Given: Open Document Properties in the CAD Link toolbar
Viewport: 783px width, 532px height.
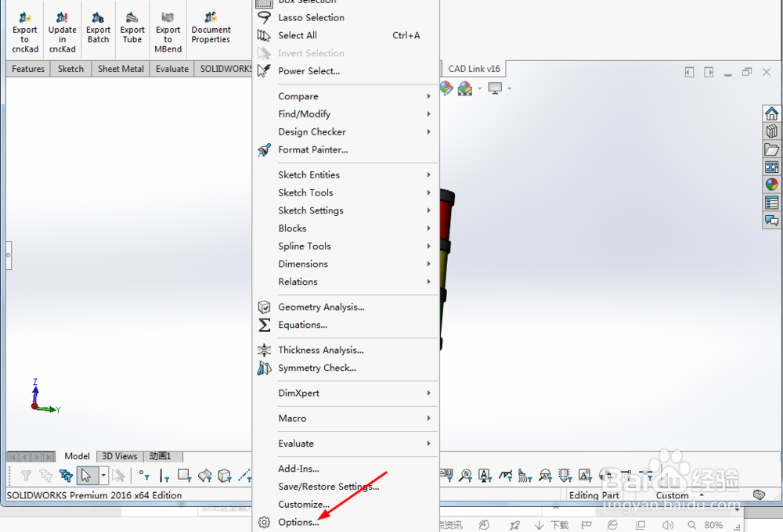Looking at the screenshot, I should [x=211, y=27].
